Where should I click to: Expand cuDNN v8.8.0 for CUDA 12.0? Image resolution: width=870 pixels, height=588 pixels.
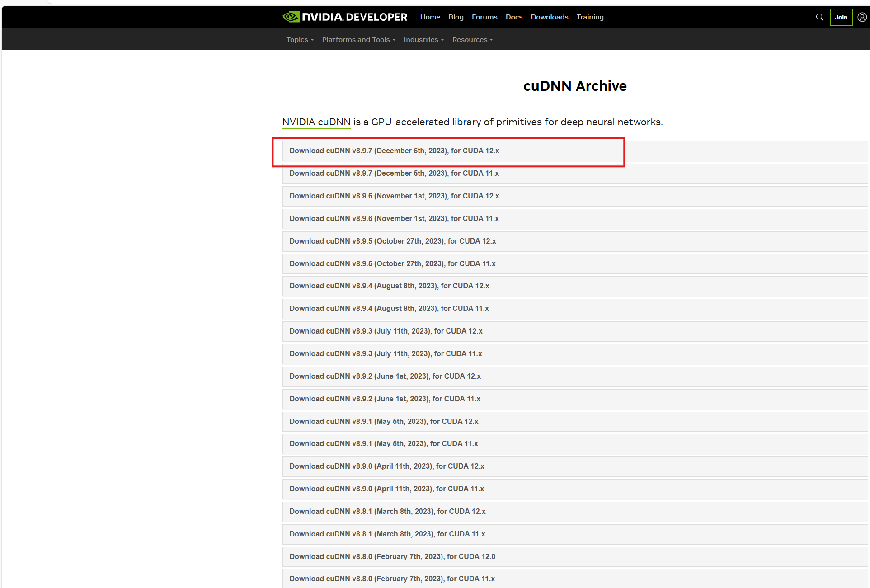[x=575, y=557]
